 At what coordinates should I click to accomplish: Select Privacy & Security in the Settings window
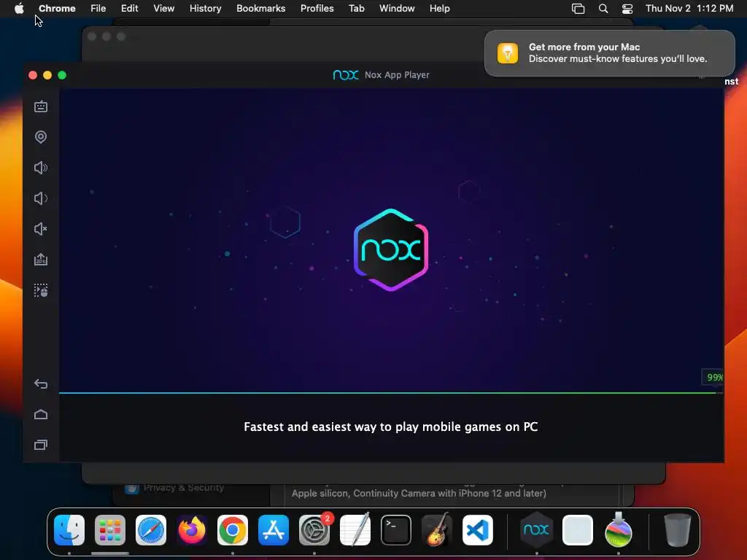pos(183,488)
